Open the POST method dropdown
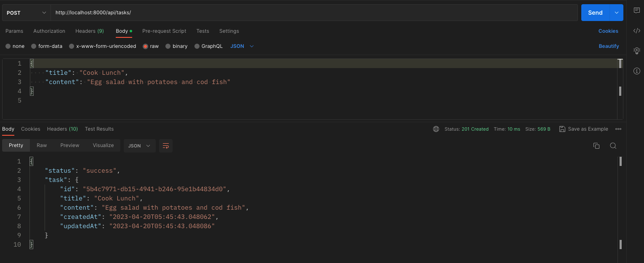The height and width of the screenshot is (263, 644). (x=27, y=13)
